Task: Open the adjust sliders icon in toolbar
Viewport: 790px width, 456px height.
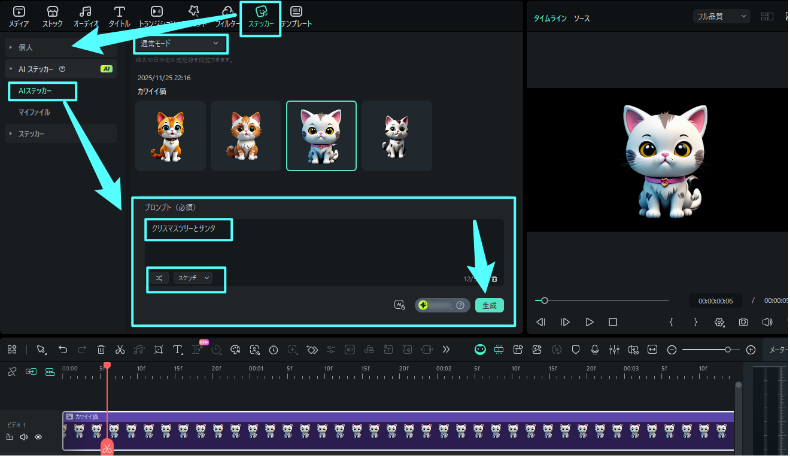Action: (x=331, y=349)
